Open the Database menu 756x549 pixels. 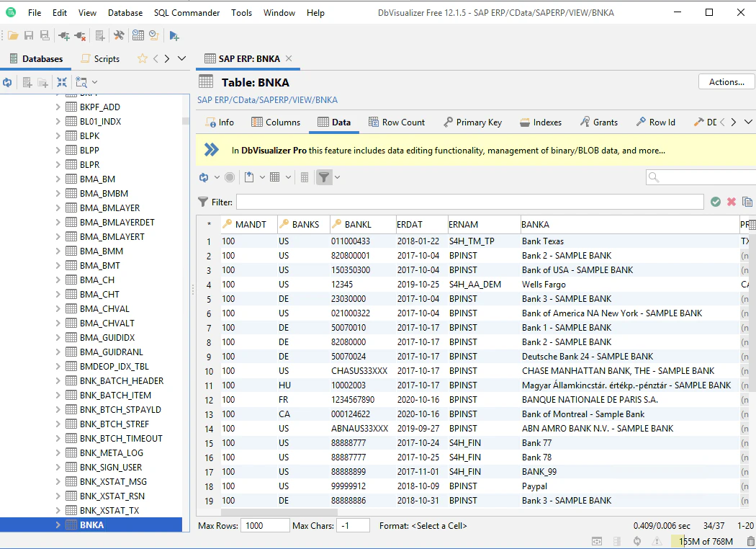[125, 12]
